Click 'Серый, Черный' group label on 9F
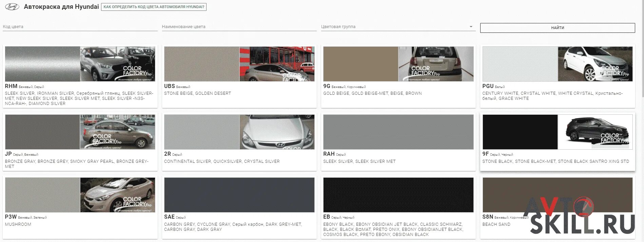644x242 pixels. (502, 155)
